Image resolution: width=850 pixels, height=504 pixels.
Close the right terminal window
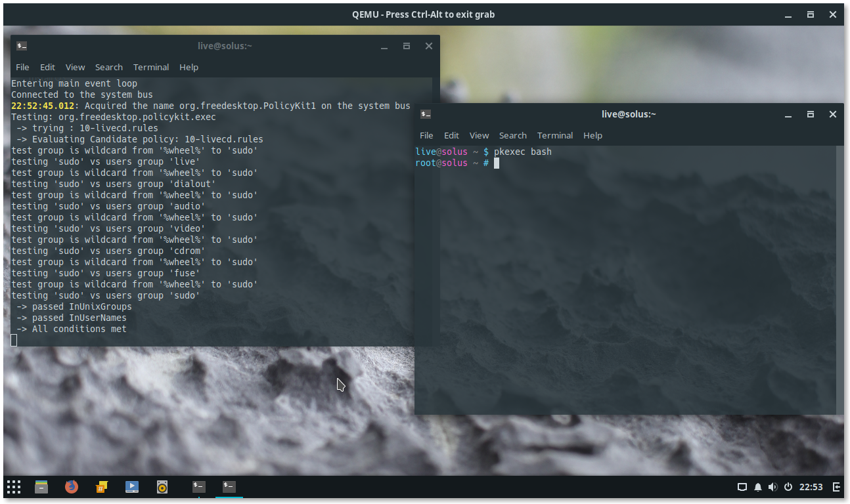click(x=833, y=114)
